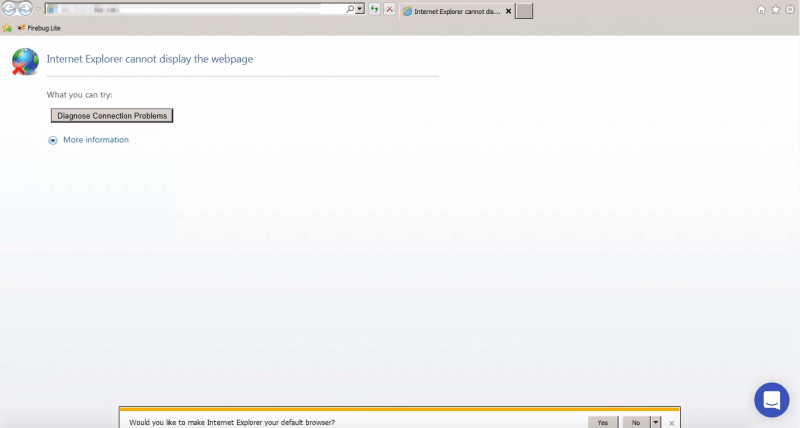The image size is (800, 428).
Task: Click the Add to Favorites bar icon
Action: pos(7,28)
